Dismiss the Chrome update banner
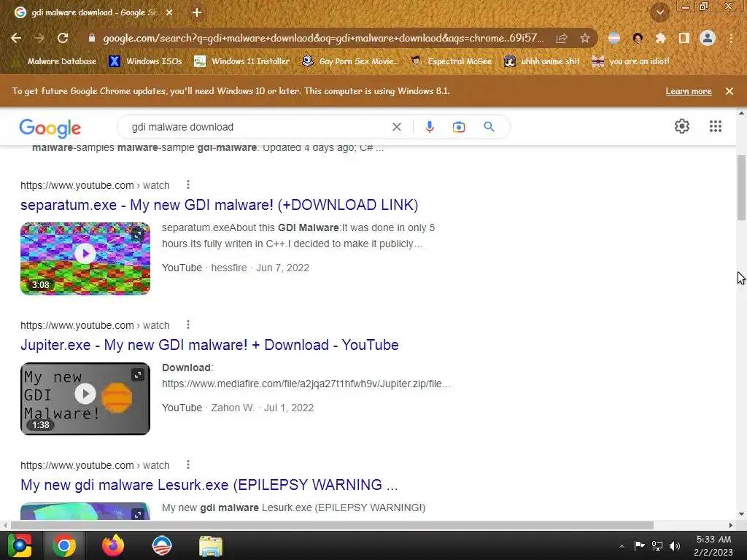This screenshot has height=560, width=747. pos(729,91)
